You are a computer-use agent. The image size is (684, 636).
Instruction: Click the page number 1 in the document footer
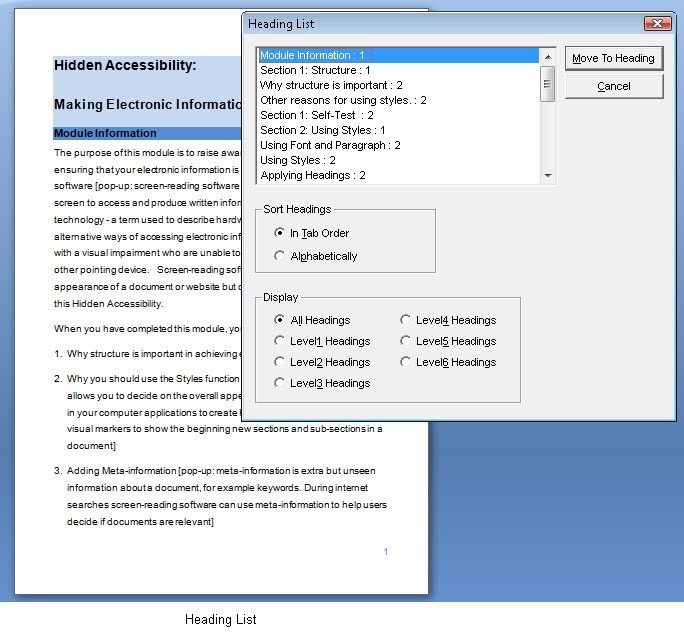(x=386, y=552)
